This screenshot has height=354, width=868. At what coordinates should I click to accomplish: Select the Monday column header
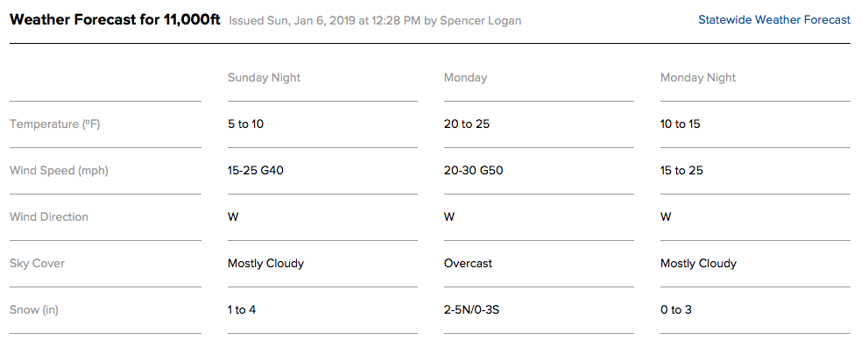point(465,78)
